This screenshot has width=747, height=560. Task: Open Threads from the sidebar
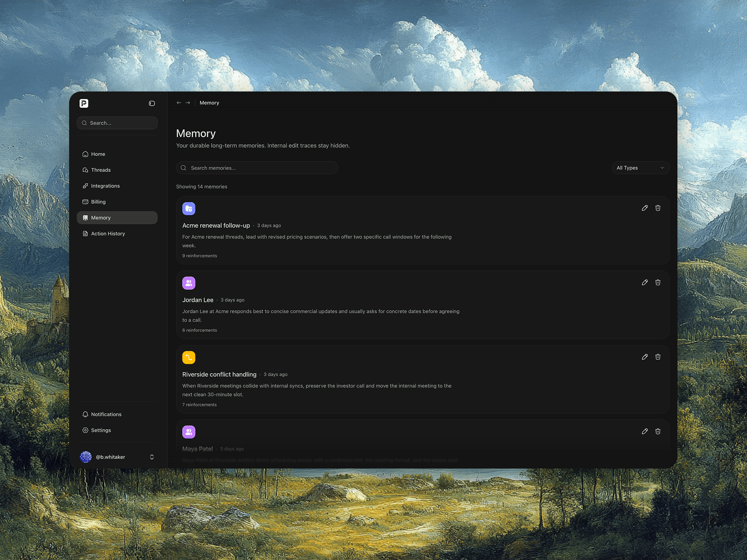(x=117, y=170)
